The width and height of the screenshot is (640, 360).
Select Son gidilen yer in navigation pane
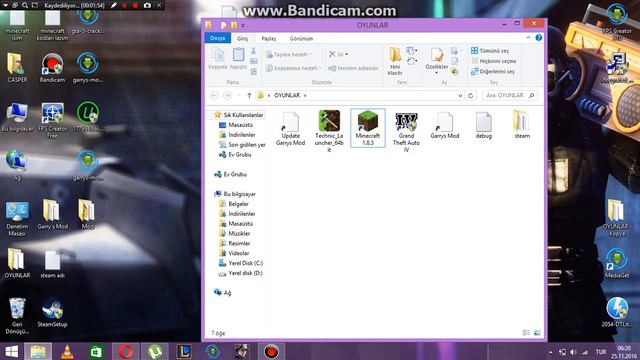point(242,144)
